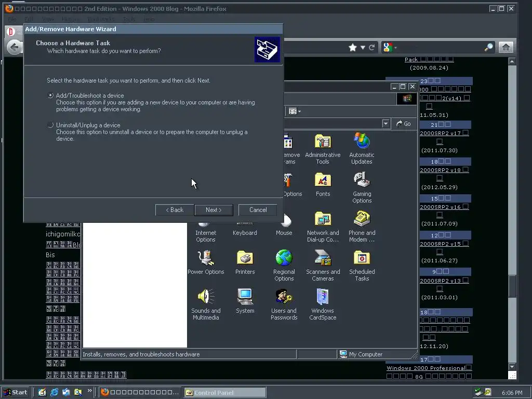Screen dimensions: 532x399
Task: Go to Firefox Home page
Action: 506,47
